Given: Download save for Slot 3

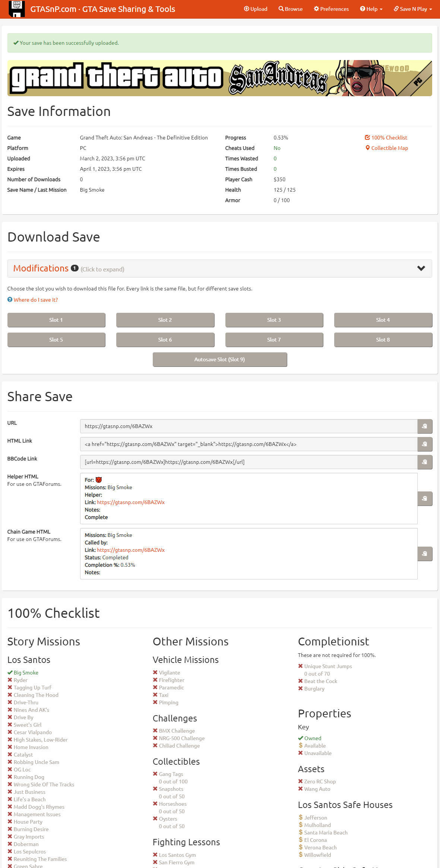Looking at the screenshot, I should (274, 320).
